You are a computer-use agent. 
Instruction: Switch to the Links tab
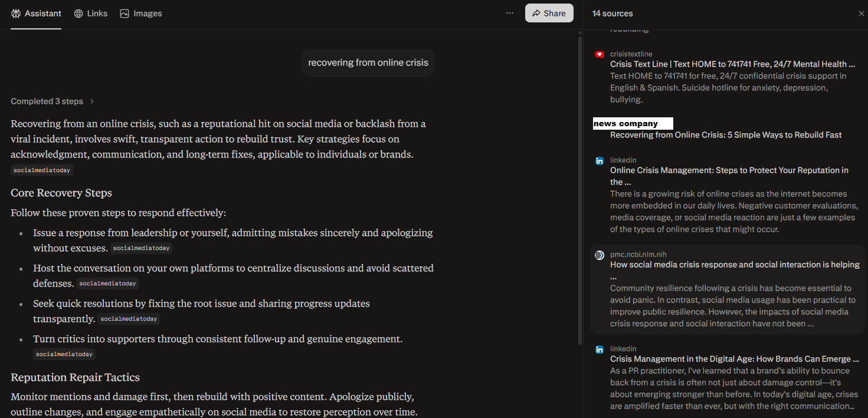coord(97,14)
